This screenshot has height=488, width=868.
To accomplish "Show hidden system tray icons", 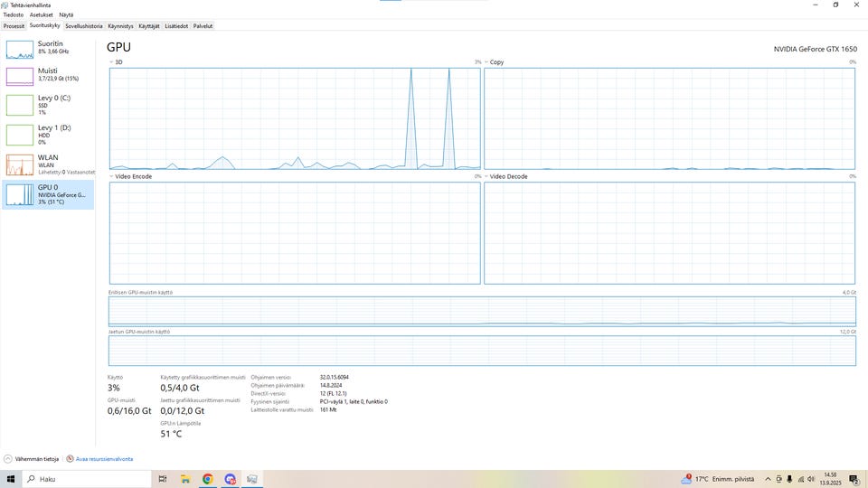I will (768, 479).
